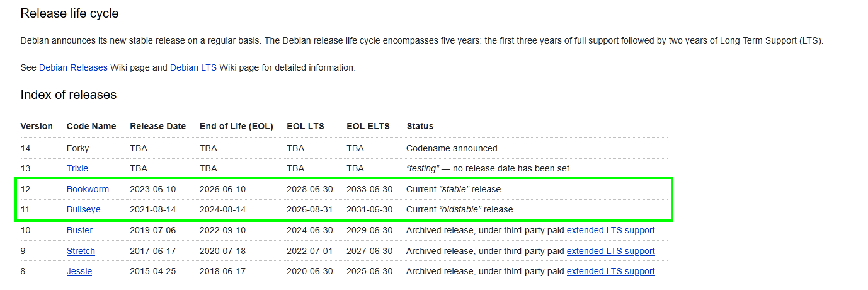Click the EOL ELTS column header
This screenshot has height=290, width=868.
click(368, 126)
